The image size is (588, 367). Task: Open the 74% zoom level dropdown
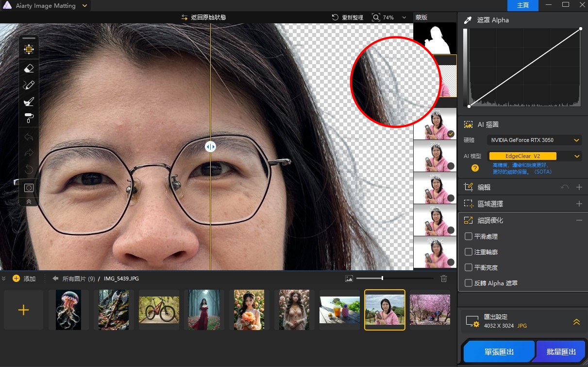(404, 17)
